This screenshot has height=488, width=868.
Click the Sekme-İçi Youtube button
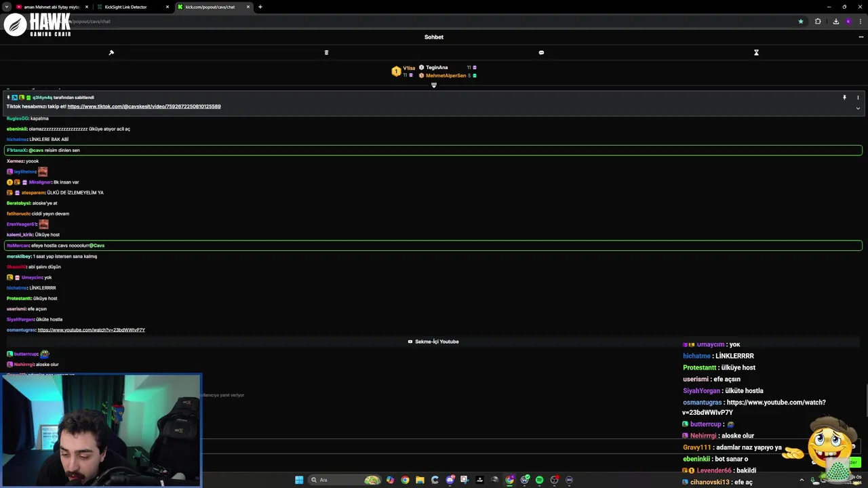pos(433,342)
